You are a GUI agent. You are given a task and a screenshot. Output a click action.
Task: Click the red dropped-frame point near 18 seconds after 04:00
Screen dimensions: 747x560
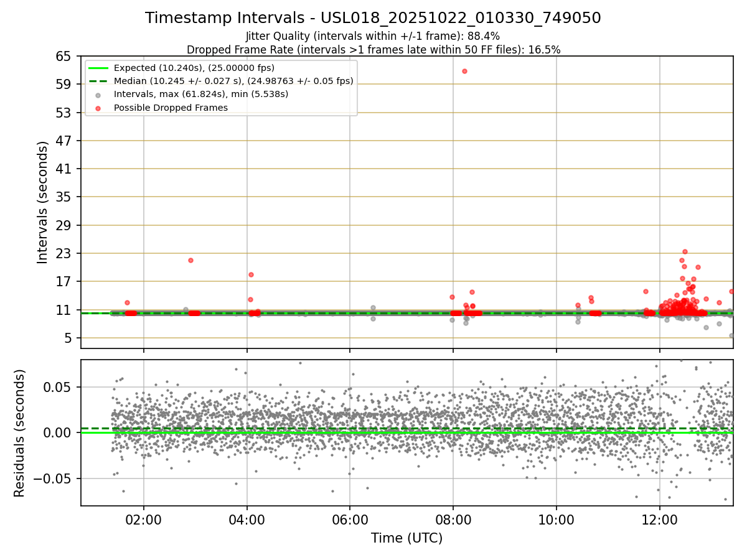pos(251,274)
